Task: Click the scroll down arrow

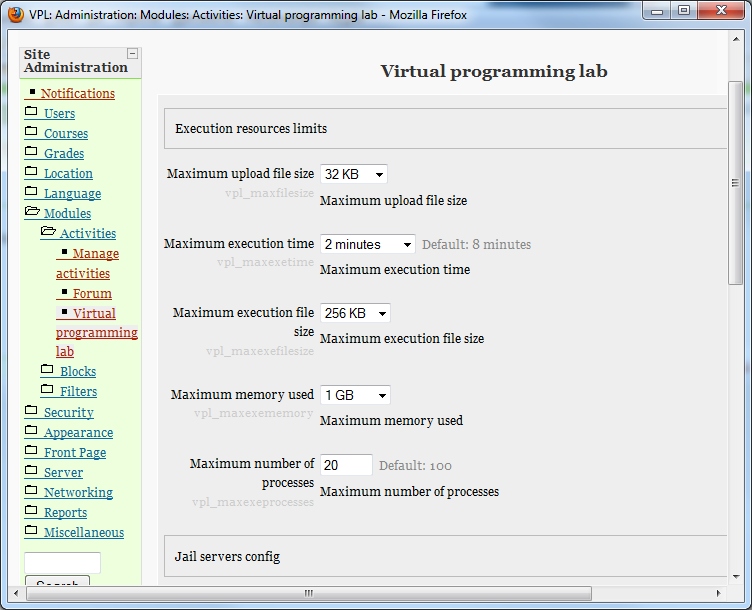Action: (x=736, y=577)
